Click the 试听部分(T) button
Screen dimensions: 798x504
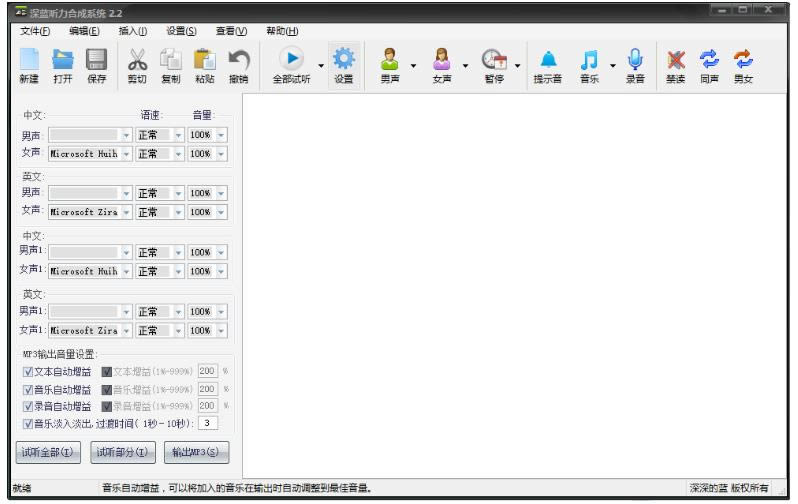(122, 452)
